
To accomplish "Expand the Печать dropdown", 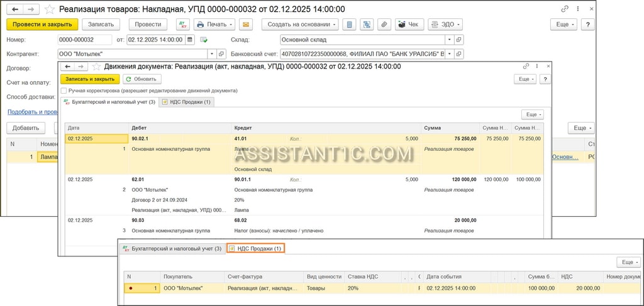I will (x=214, y=25).
